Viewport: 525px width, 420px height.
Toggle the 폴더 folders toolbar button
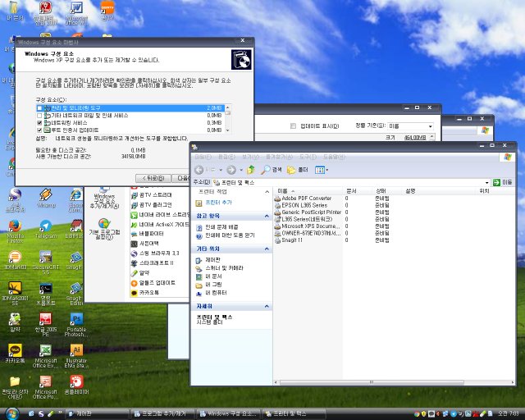[x=298, y=170]
